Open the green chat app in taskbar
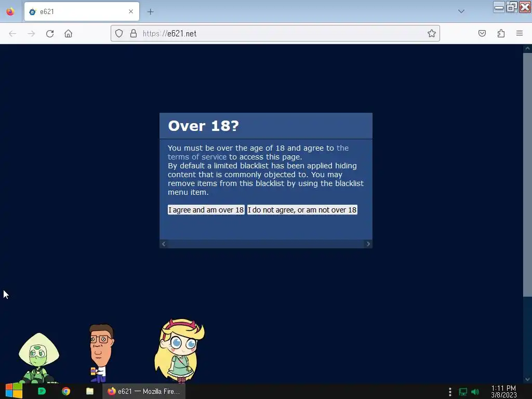532x399 pixels. (42, 391)
